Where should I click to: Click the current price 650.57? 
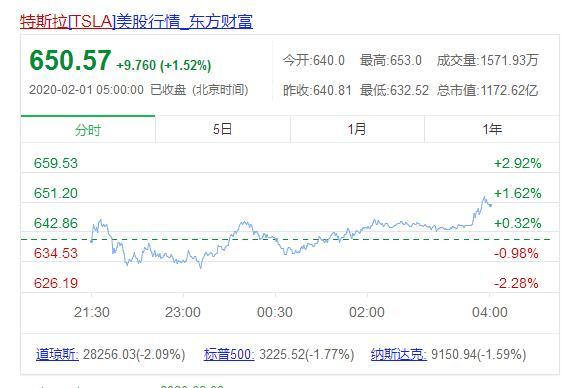[70, 60]
